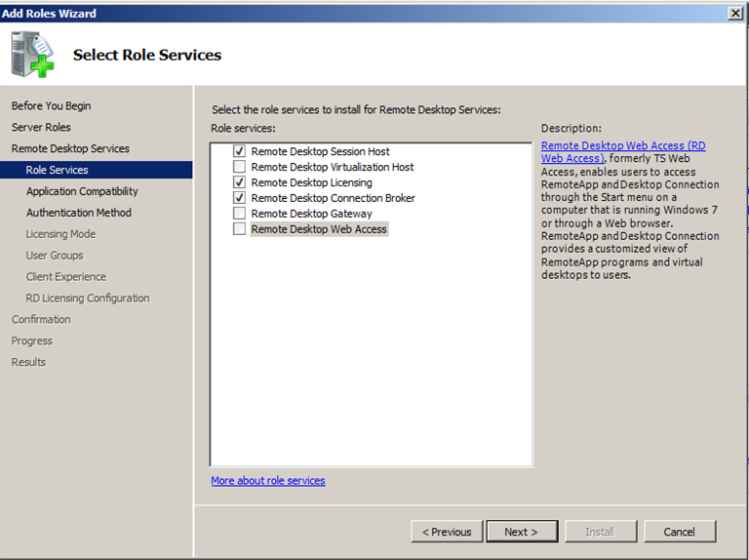This screenshot has height=560, width=749.
Task: Click the Results step
Action: tap(28, 362)
